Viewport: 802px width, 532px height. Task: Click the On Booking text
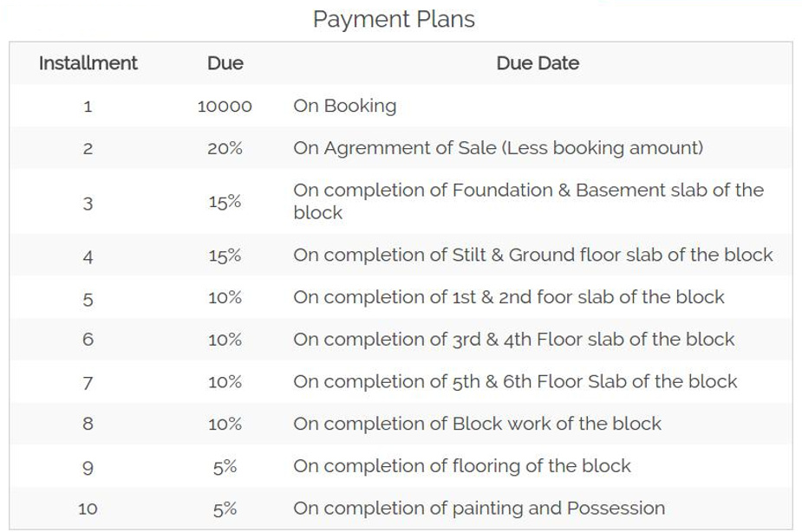tap(344, 106)
